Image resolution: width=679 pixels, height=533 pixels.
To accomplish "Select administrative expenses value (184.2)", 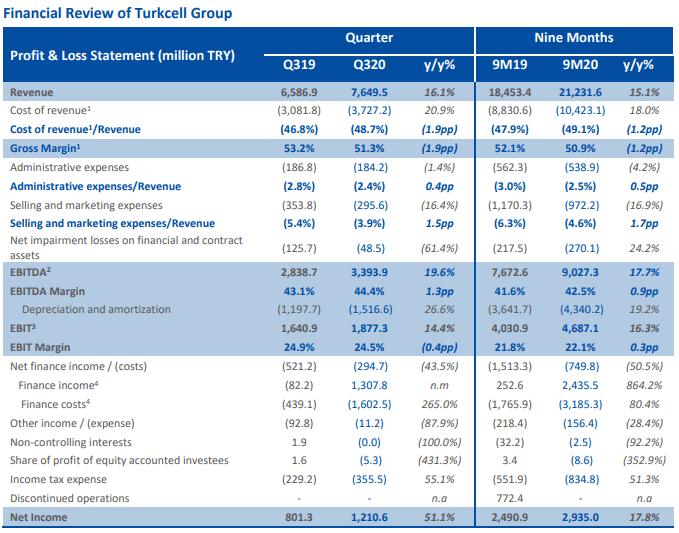I will 369,167.
